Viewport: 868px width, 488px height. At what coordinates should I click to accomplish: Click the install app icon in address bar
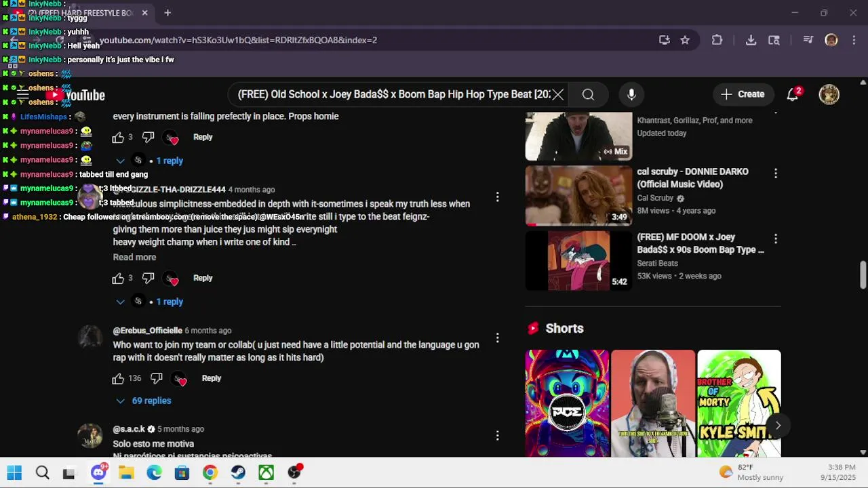point(665,40)
